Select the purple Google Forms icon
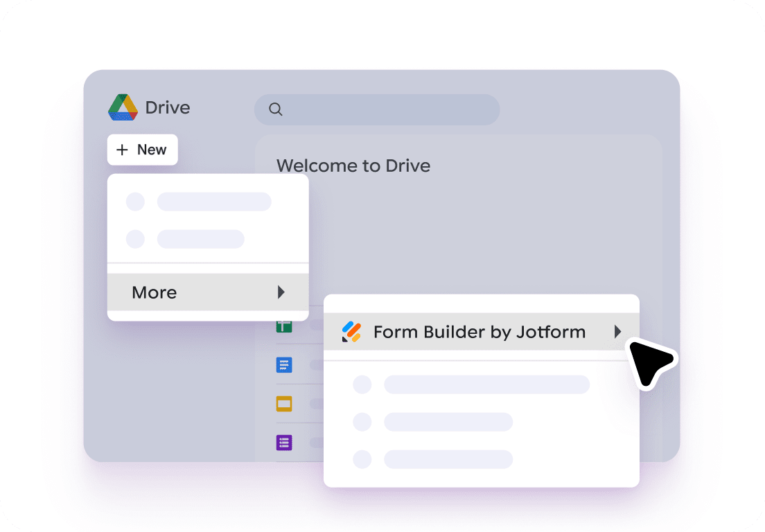The height and width of the screenshot is (532, 765). coord(284,443)
